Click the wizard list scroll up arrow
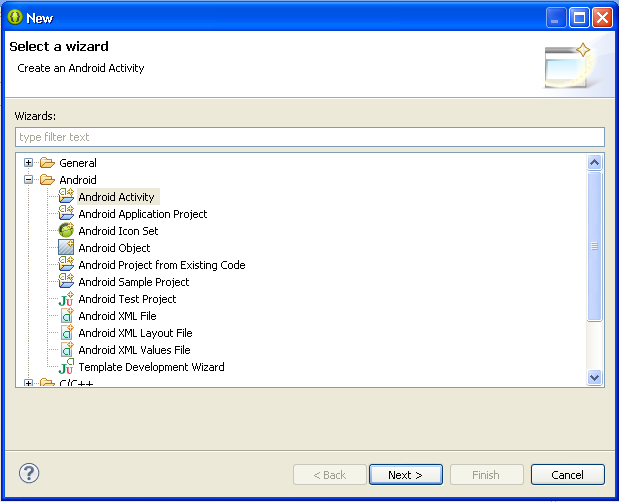Viewport: 619px width, 502px height. point(594,162)
